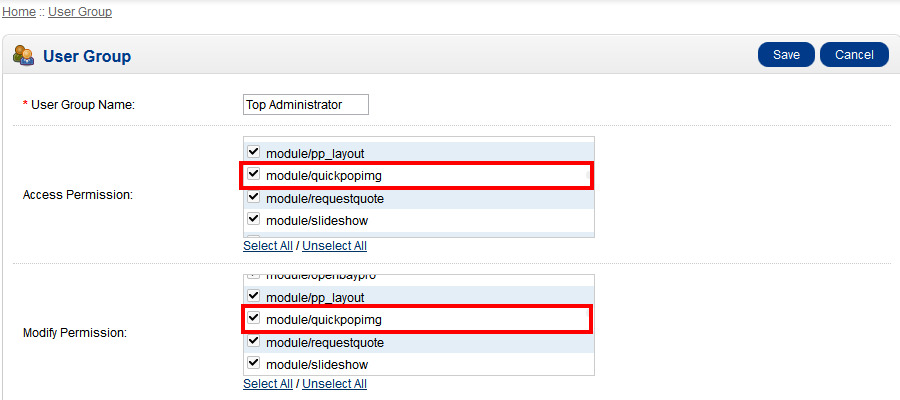The width and height of the screenshot is (900, 400).
Task: Click Select All under Modify Permission
Action: pyautogui.click(x=268, y=384)
